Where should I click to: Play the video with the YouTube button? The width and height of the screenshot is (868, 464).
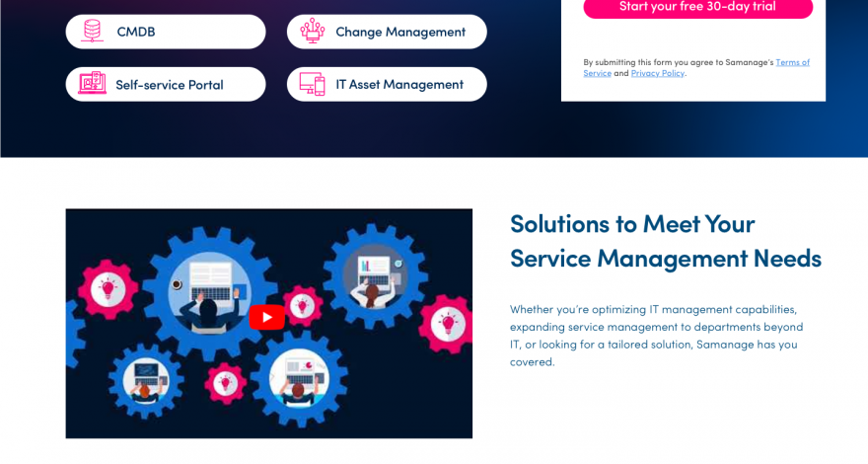pyautogui.click(x=266, y=317)
